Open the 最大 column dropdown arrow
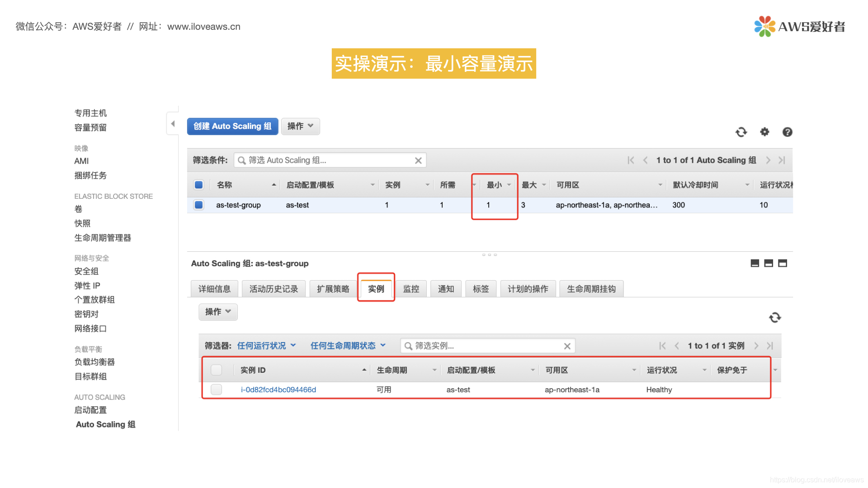This screenshot has width=868, height=488. pyautogui.click(x=544, y=185)
